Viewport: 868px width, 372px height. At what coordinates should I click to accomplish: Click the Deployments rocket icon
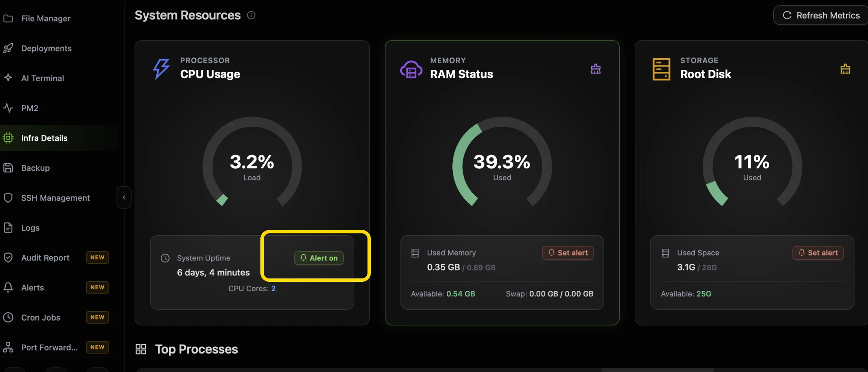(8, 48)
